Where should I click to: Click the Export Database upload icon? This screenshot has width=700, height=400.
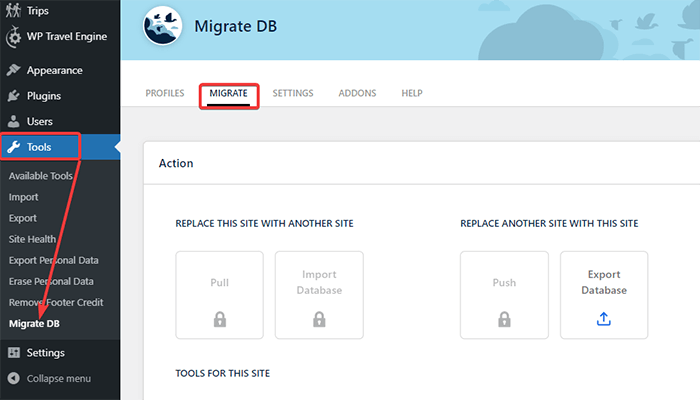point(603,319)
